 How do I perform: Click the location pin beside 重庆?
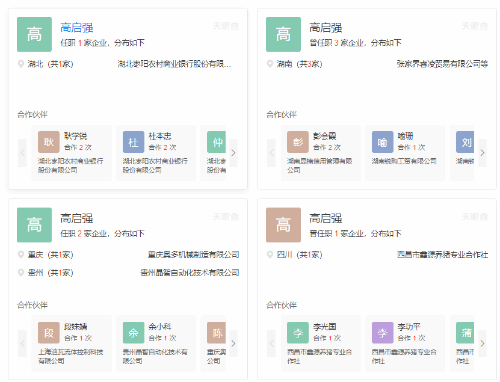click(21, 255)
